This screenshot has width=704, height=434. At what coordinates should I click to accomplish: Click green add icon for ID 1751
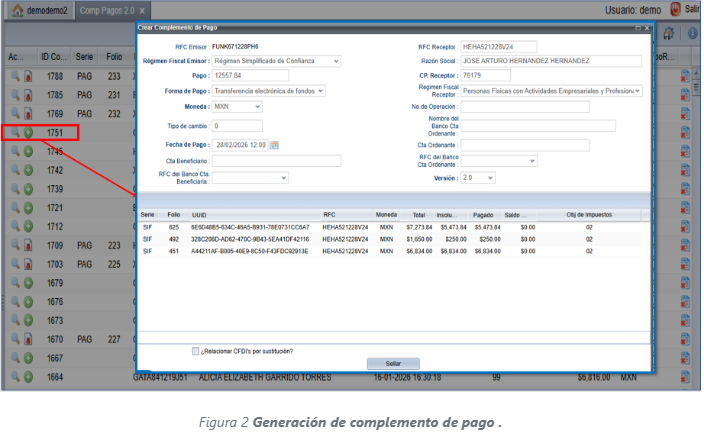(28, 132)
